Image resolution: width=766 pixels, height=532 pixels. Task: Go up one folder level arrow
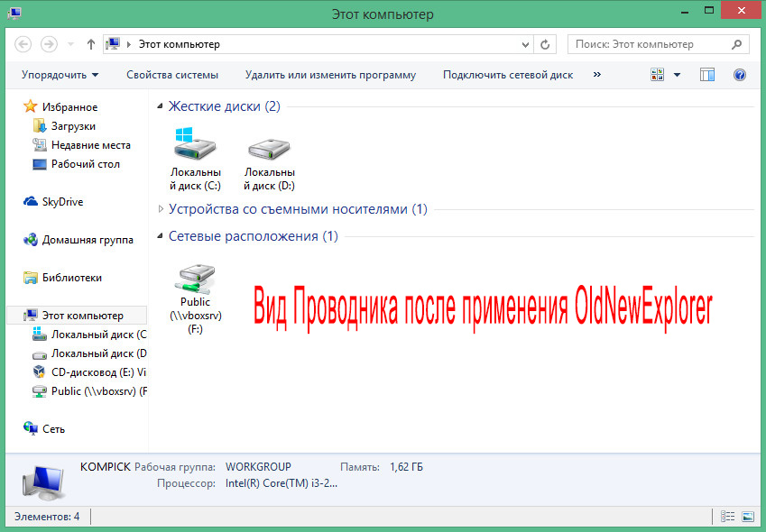(91, 44)
